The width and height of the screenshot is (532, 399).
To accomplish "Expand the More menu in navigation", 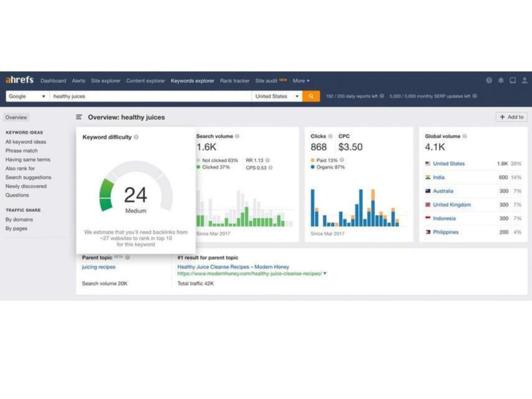I will click(301, 81).
